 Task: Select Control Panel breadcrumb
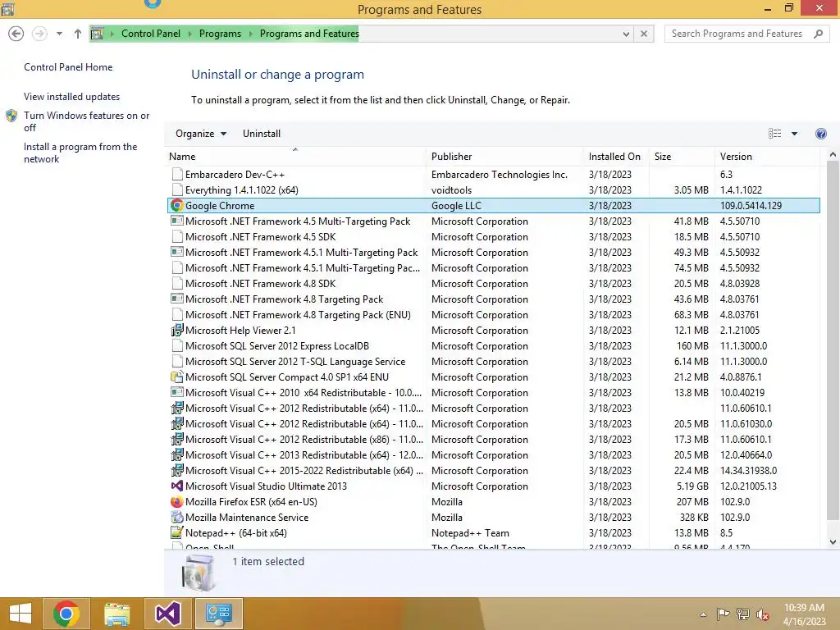(x=151, y=34)
